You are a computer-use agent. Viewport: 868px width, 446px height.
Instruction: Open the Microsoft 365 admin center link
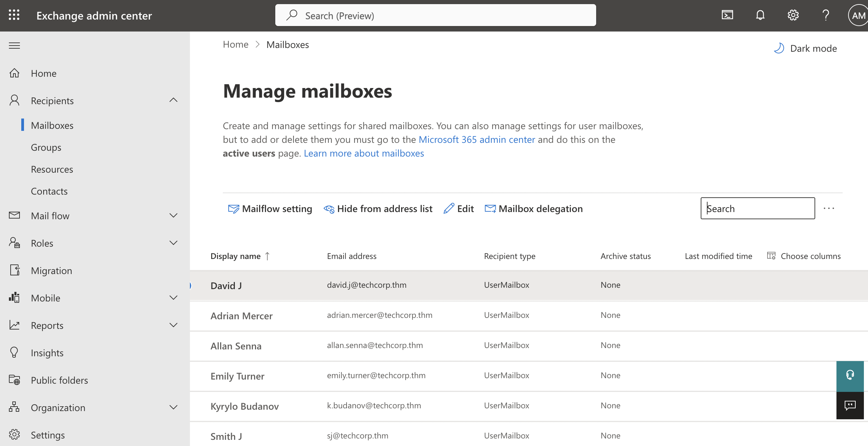[477, 139]
